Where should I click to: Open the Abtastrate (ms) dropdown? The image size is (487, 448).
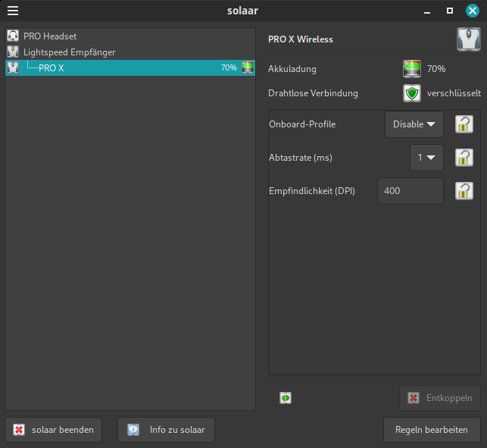tap(426, 158)
